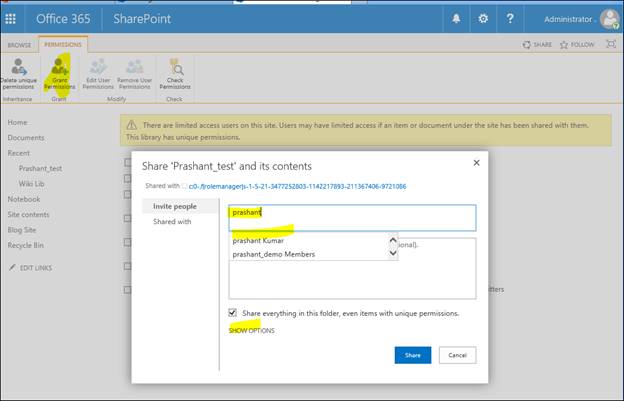Open Prashant_test in left navigation
The image size is (624, 401).
coord(40,169)
